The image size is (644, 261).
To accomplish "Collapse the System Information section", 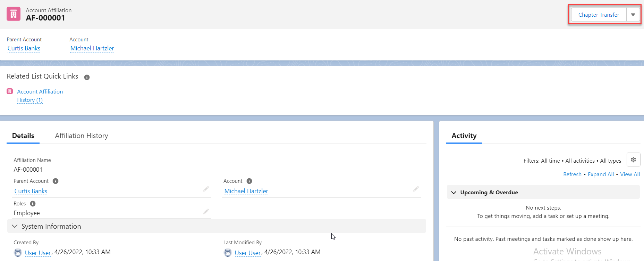I will point(15,226).
